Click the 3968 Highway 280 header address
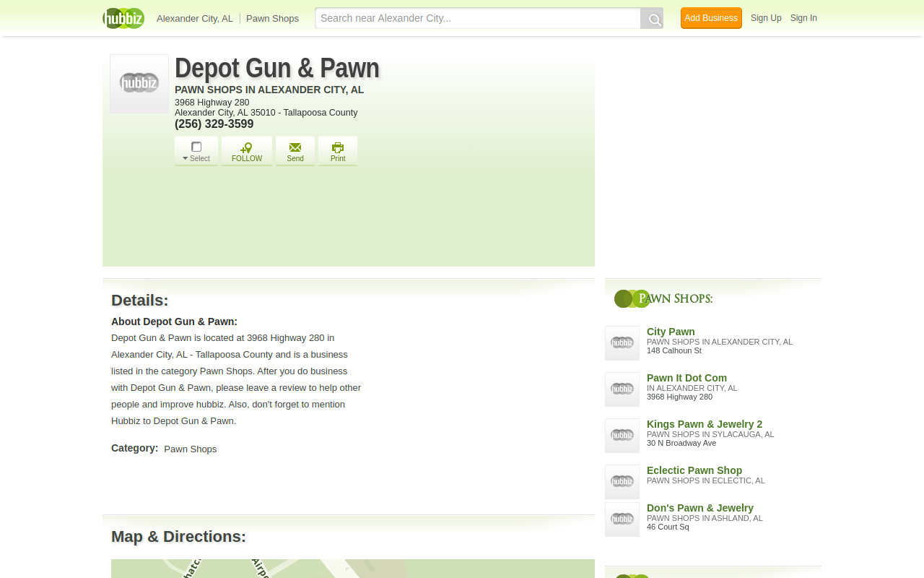 pos(212,103)
